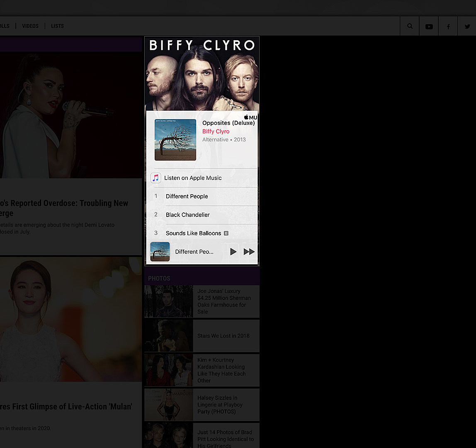Open the VIDEOS menu item

(x=30, y=26)
